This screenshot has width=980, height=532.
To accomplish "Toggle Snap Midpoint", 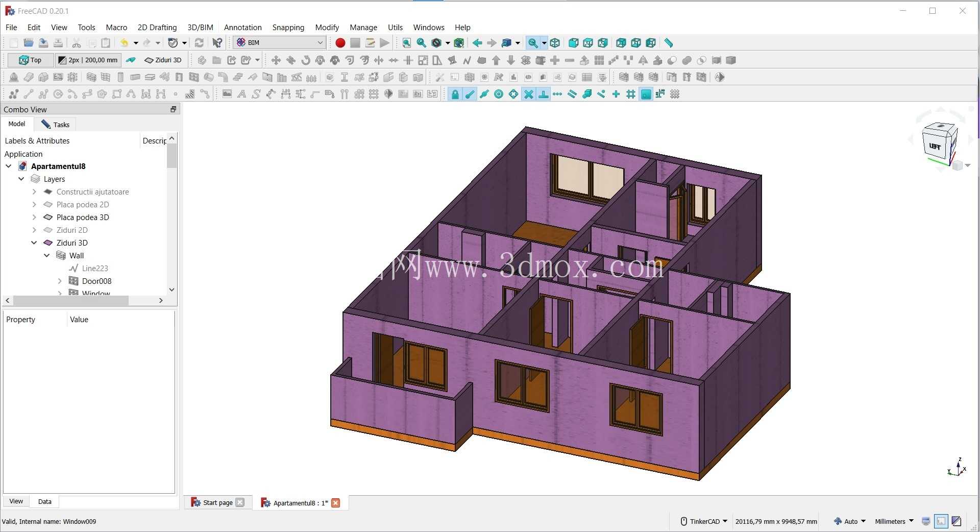I will point(484,94).
